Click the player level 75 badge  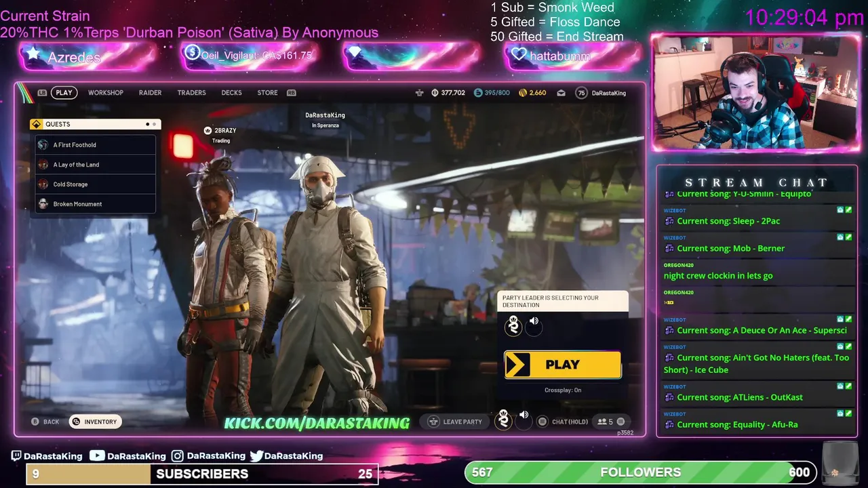pos(581,93)
